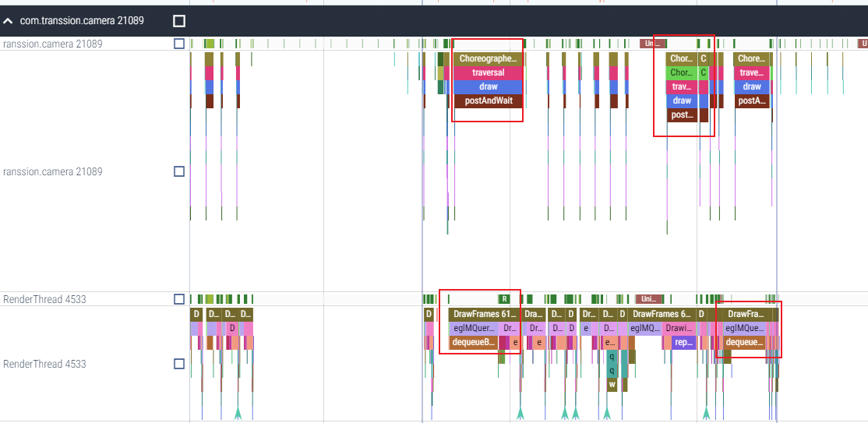The height and width of the screenshot is (423, 868).
Task: Select the wide olive Choreographe... slice
Action: point(488,58)
